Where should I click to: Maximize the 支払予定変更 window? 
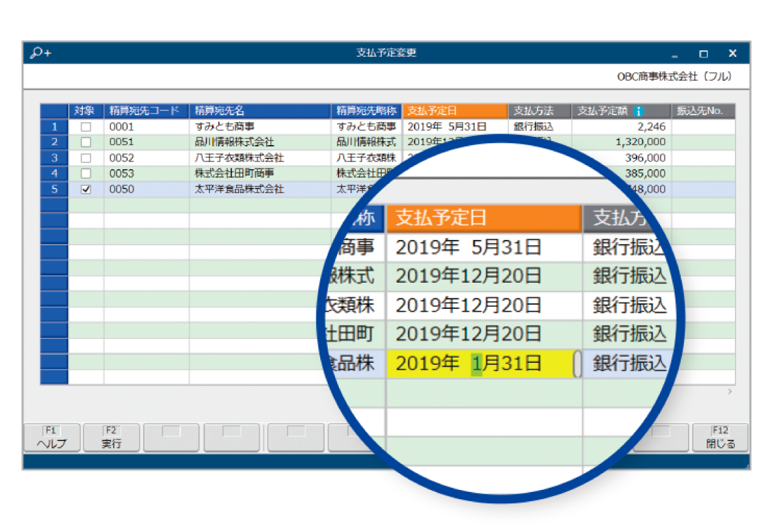703,53
